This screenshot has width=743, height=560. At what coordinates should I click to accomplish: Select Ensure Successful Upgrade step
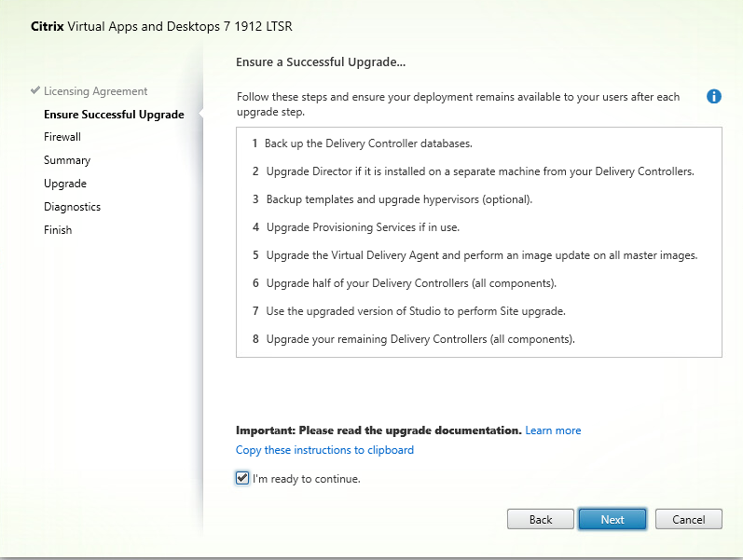coord(114,115)
